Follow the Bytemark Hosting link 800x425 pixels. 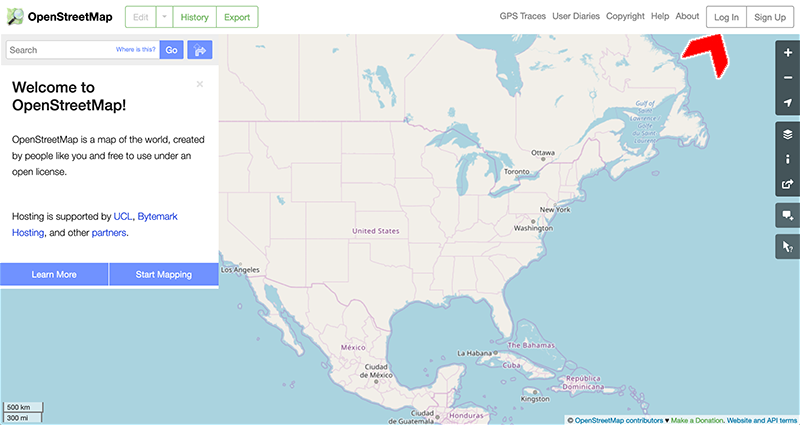tap(95, 224)
